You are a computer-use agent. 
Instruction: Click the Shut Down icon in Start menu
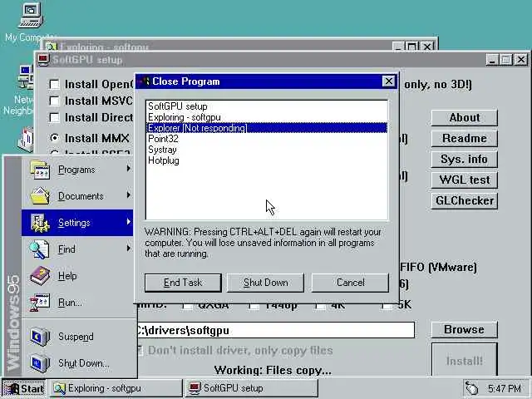click(40, 363)
